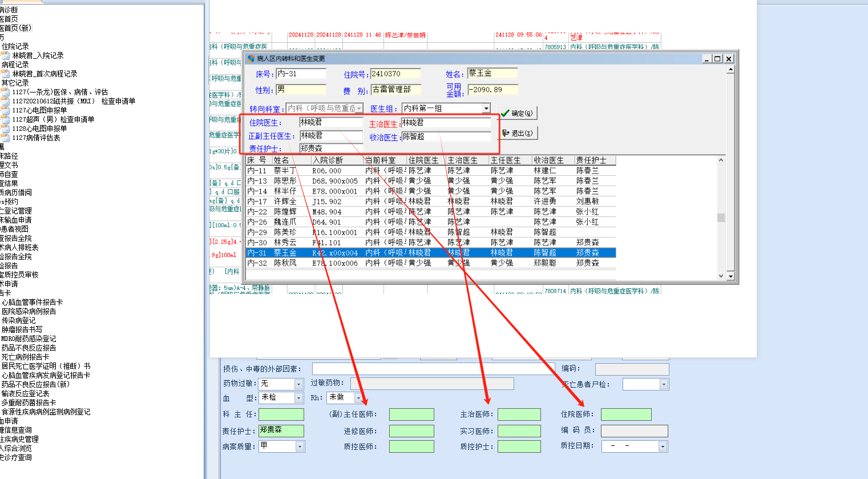Click document icon beside 磁共振(MRI)检查申请单
Screen dimensions: 868x479
coord(5,101)
